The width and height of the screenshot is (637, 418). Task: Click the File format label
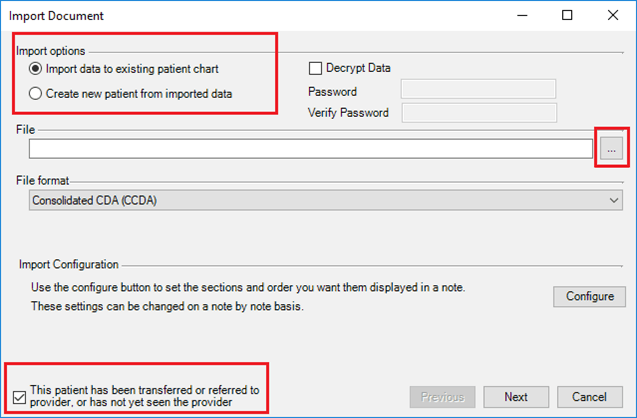pyautogui.click(x=44, y=179)
